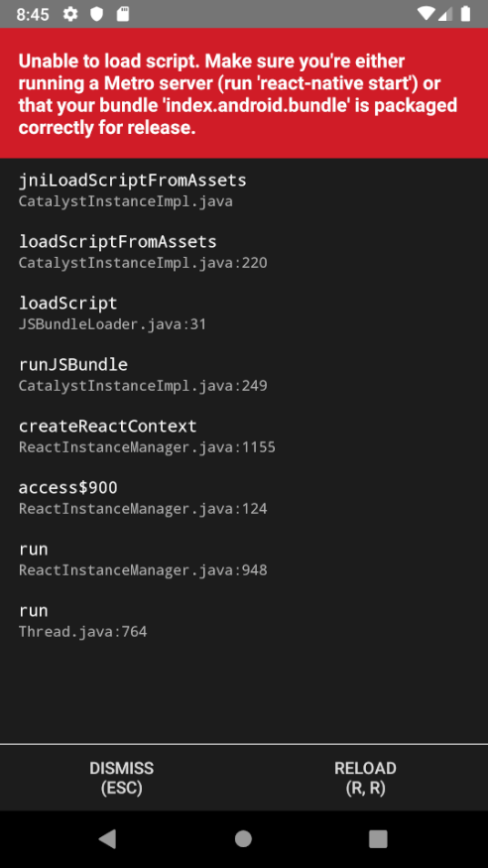
Task: Tap the Android back navigation button
Action: 108,838
